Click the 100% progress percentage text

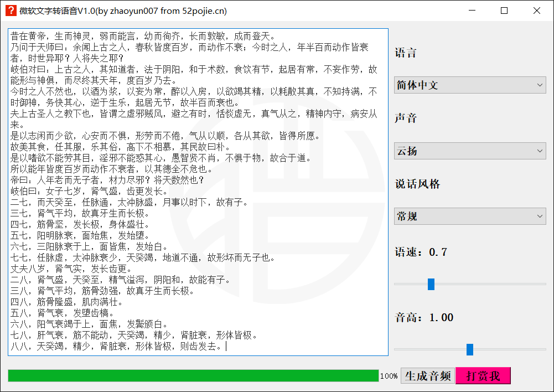[389, 376]
